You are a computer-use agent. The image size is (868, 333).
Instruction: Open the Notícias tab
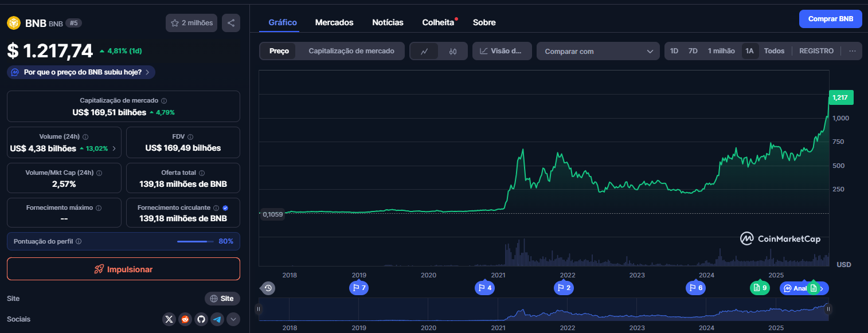click(x=388, y=22)
